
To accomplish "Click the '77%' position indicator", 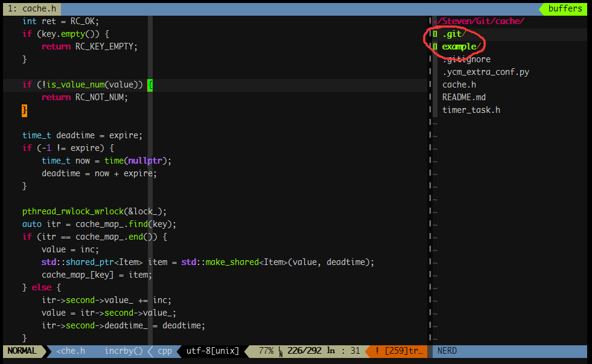I will pos(266,351).
